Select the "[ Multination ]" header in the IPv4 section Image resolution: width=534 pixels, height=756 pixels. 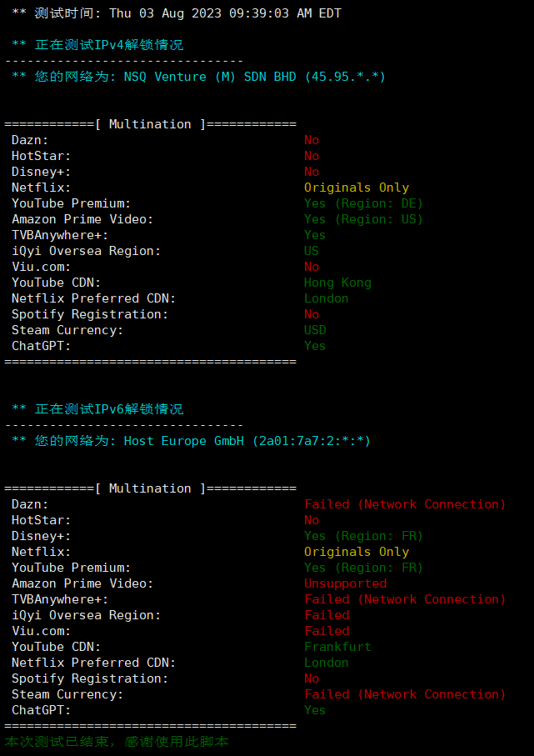pos(150,124)
